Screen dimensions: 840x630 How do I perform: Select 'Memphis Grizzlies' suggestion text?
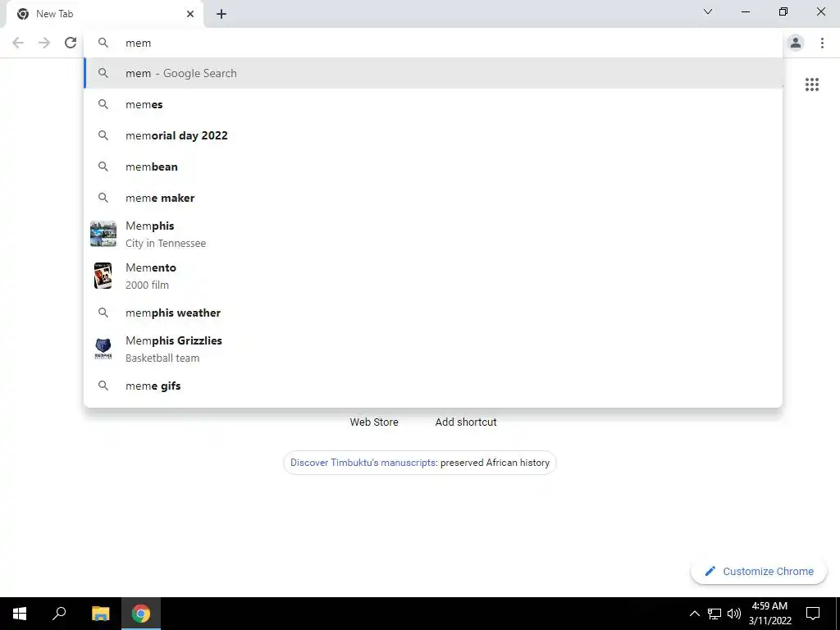174,340
